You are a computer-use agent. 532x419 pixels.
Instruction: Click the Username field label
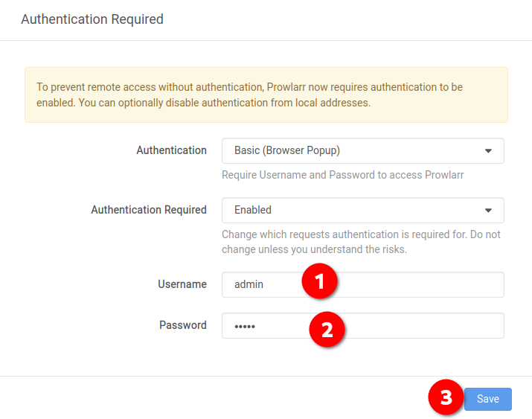click(182, 284)
